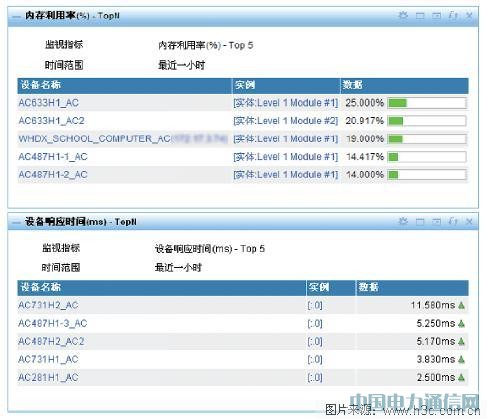487x419 pixels.
Task: Click green trend arrow next to 2.500ms
Action: click(461, 377)
